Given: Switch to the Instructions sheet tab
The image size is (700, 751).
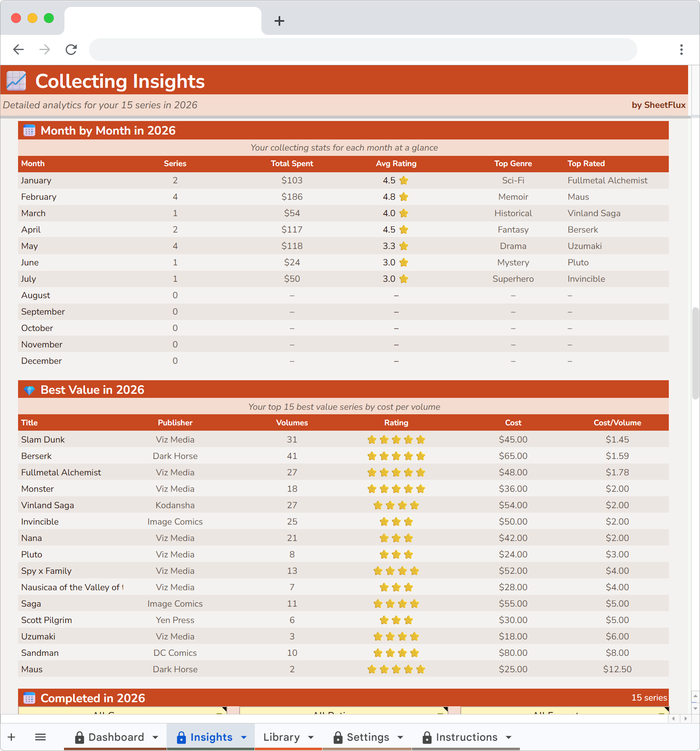Looking at the screenshot, I should [x=468, y=737].
